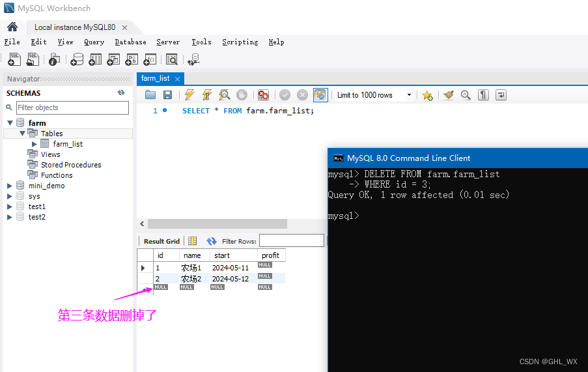Click the command line client window title

[408, 158]
